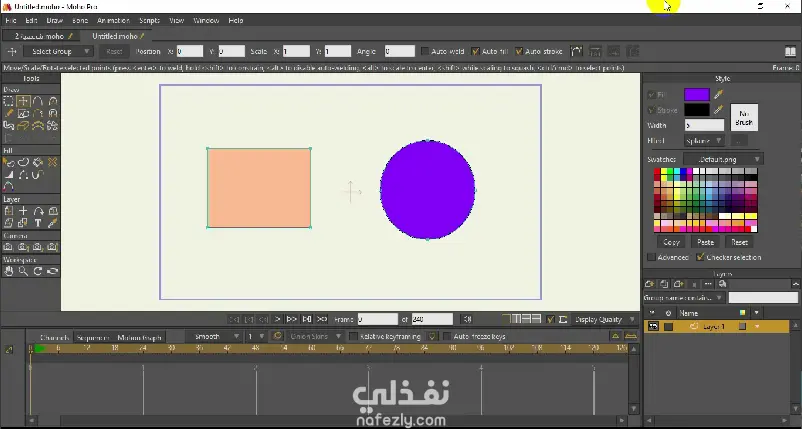The image size is (802, 429).
Task: Select the Transform Layer tool
Action: point(9,211)
